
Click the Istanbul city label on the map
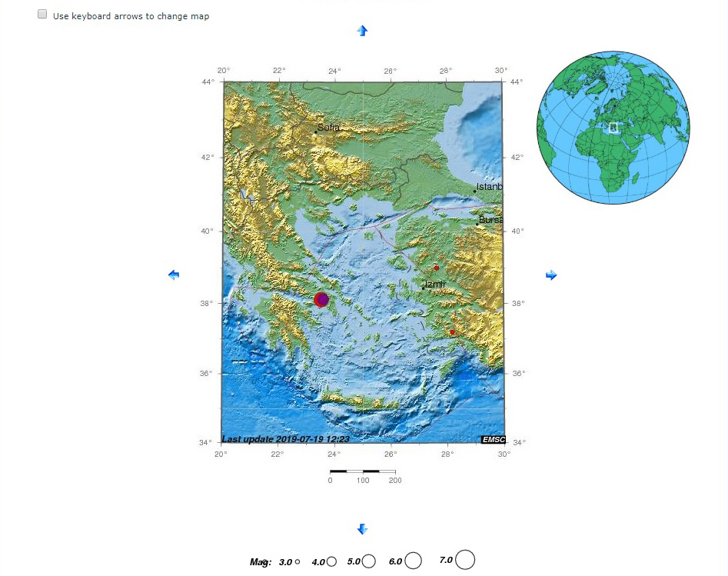489,187
